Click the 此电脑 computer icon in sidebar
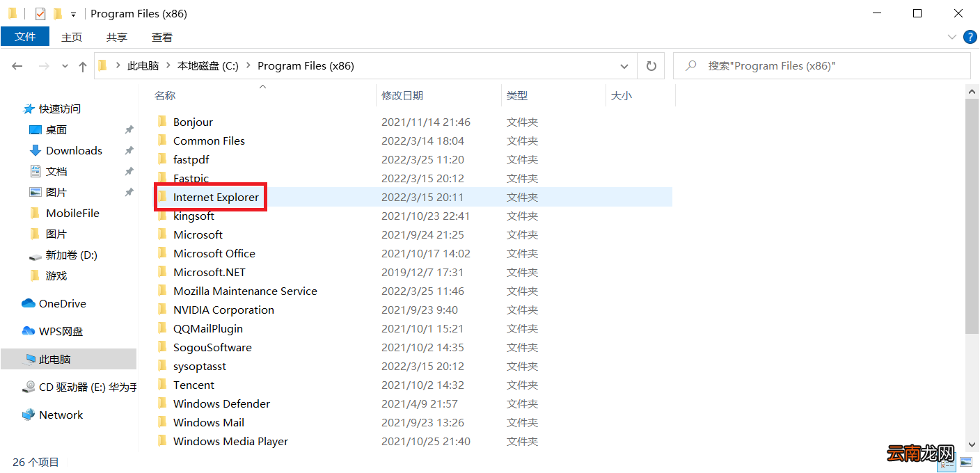Viewport: 980px width, 473px height. click(29, 359)
